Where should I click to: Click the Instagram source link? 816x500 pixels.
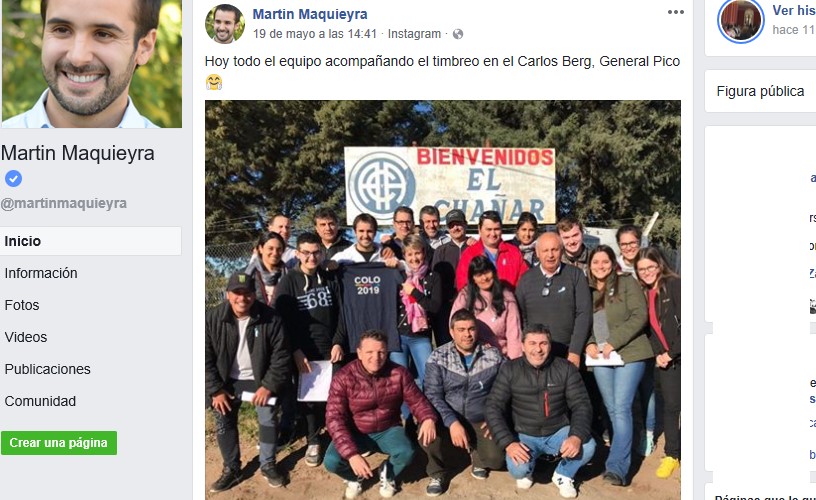414,34
